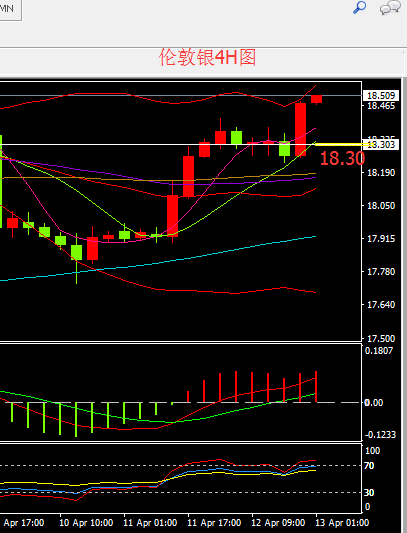Click oscillator level label 30
This screenshot has width=407, height=533.
click(x=369, y=493)
